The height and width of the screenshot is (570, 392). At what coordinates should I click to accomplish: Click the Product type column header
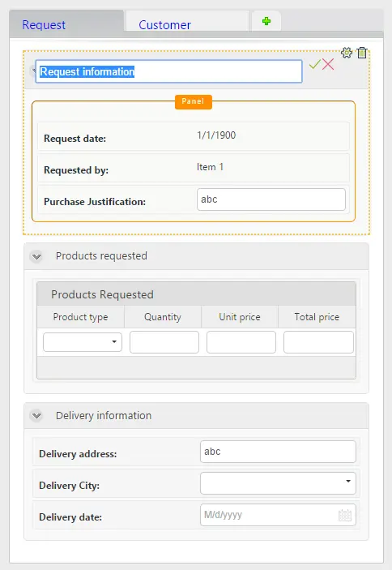click(80, 317)
